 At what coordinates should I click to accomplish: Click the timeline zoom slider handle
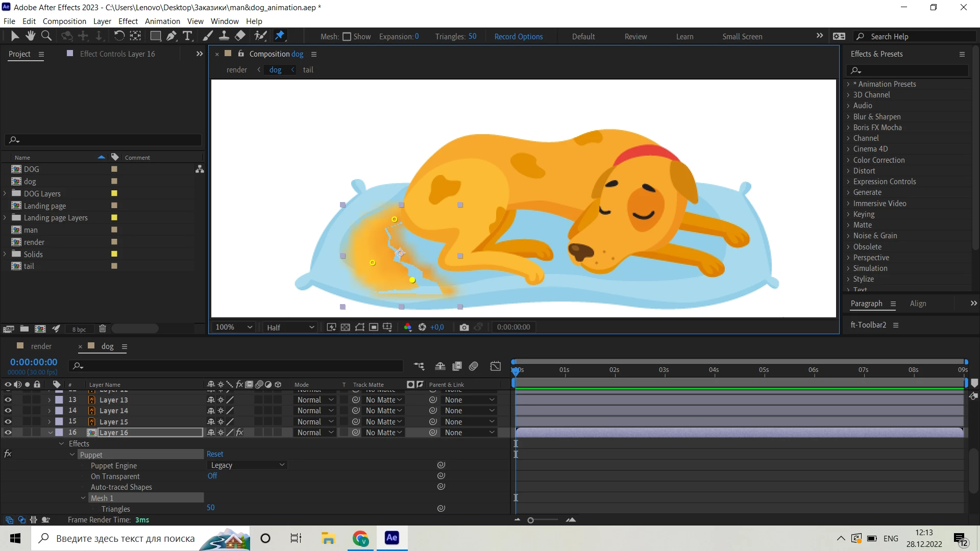pos(531,520)
